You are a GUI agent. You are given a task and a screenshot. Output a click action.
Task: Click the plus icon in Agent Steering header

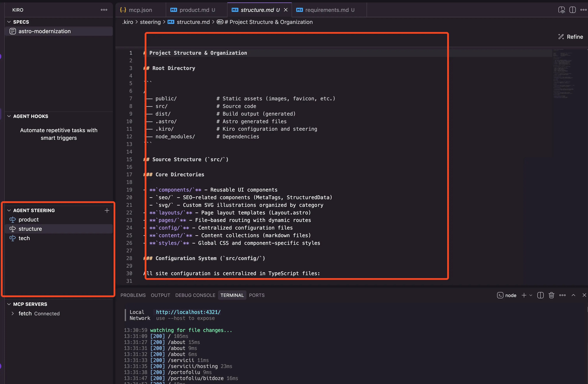coord(107,210)
